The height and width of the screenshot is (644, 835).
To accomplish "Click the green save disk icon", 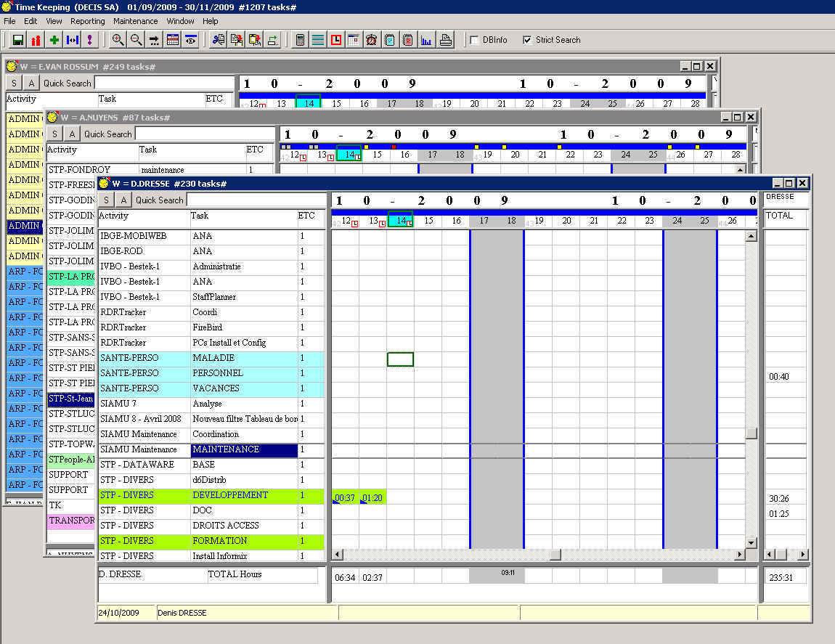I will [18, 40].
